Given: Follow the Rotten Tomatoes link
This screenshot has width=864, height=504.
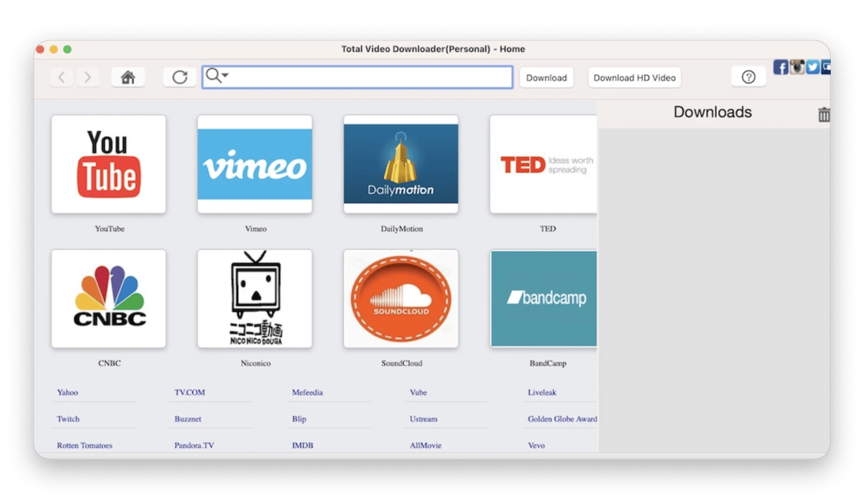Looking at the screenshot, I should click(x=84, y=445).
